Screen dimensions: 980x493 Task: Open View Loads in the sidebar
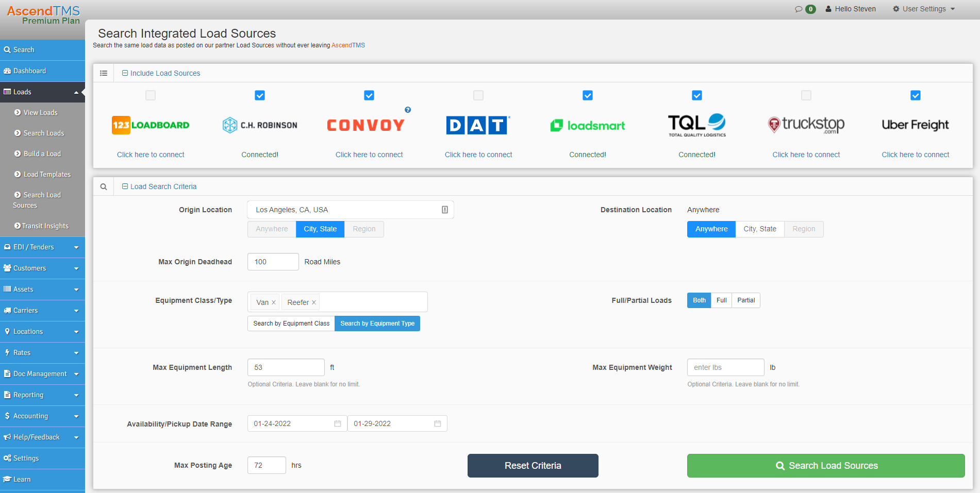coord(40,113)
